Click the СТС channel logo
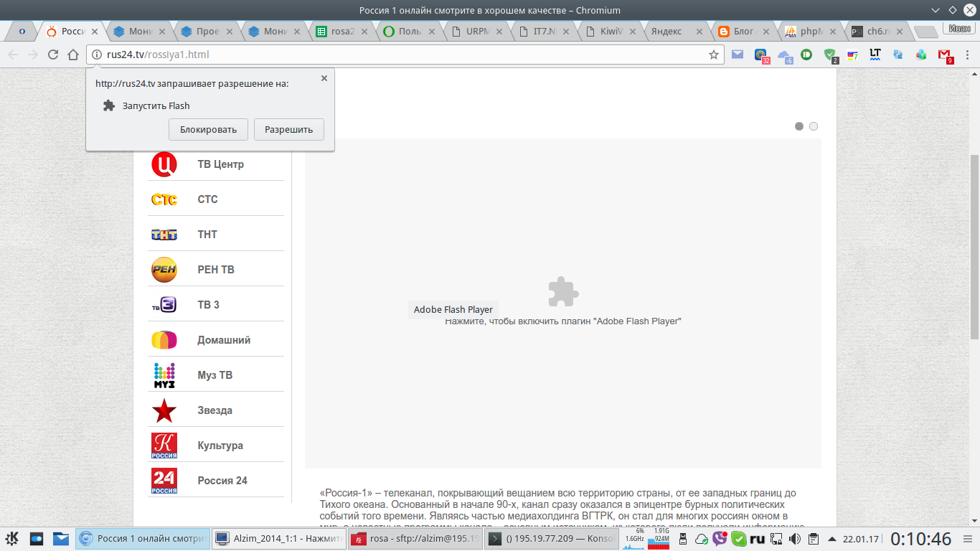This screenshot has height=551, width=980. (x=164, y=199)
